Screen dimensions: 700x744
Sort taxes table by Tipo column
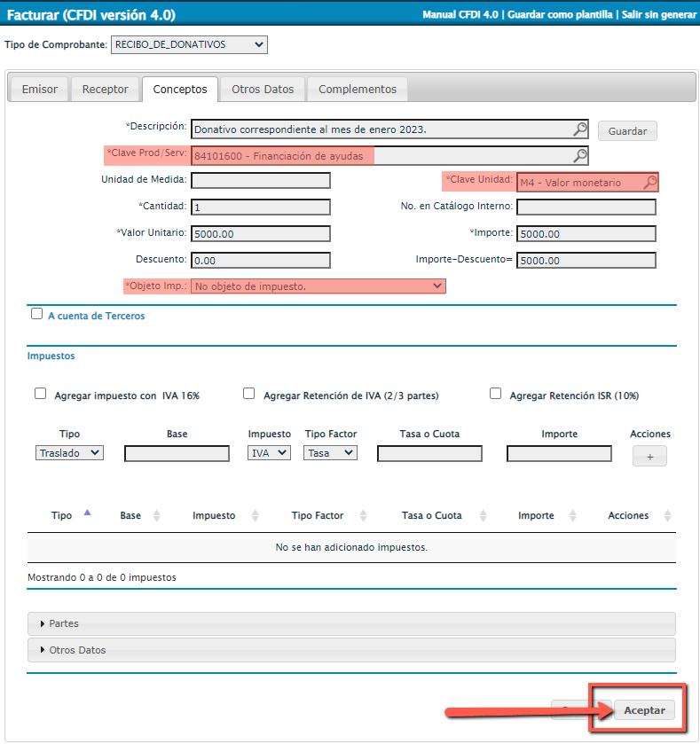pyautogui.click(x=87, y=514)
